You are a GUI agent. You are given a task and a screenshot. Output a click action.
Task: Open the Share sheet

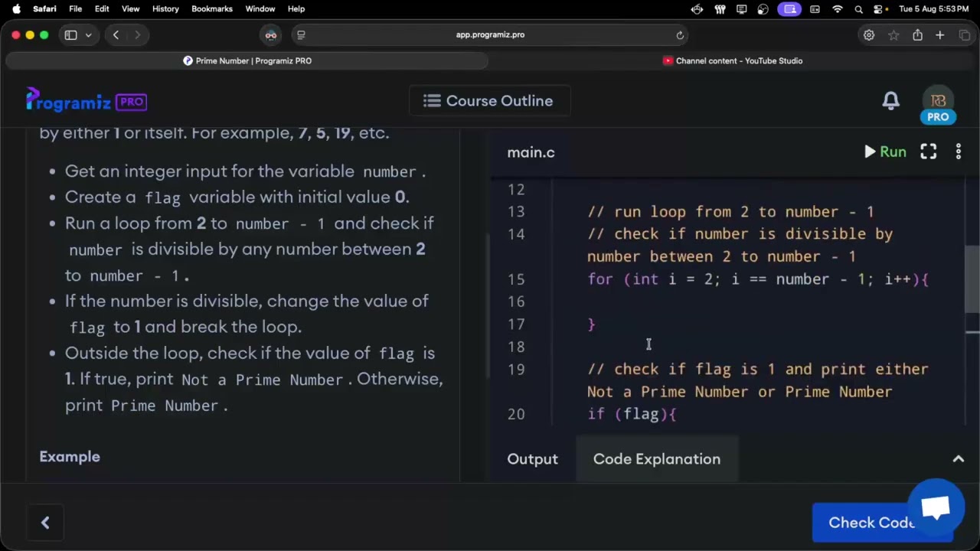(x=917, y=35)
